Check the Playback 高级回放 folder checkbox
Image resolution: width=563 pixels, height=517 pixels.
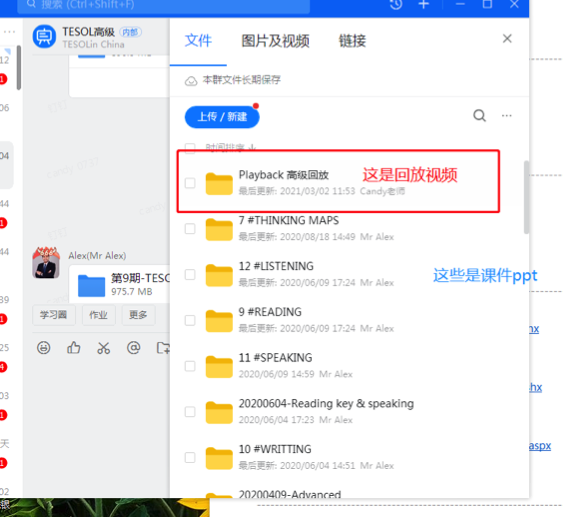190,183
